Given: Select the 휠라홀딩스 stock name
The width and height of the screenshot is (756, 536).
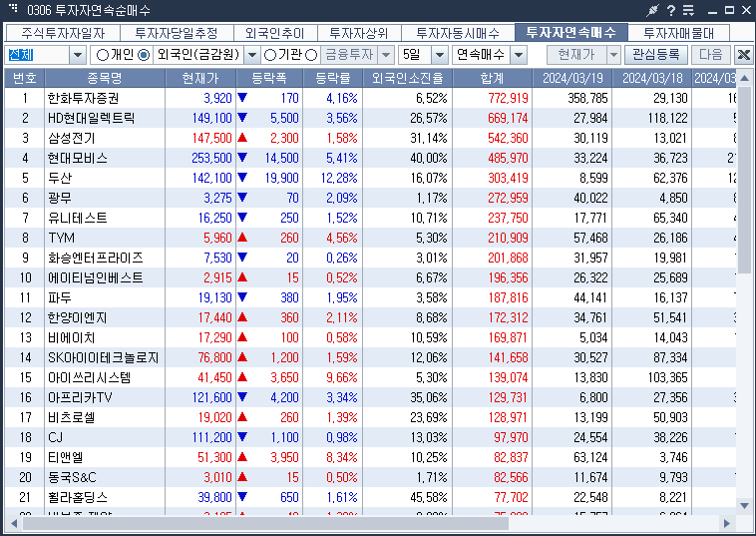Looking at the screenshot, I should (77, 497).
